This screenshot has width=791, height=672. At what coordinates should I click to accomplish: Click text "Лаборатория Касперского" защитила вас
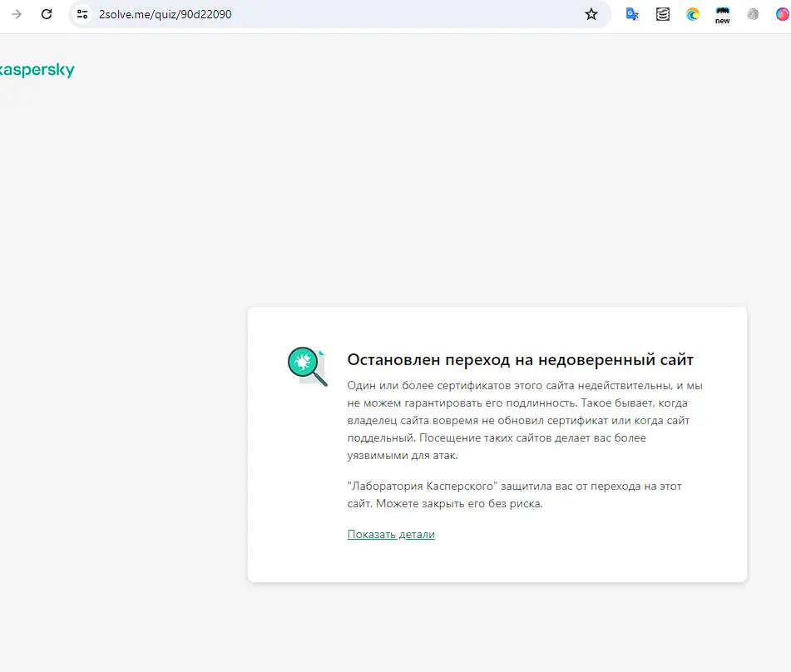[515, 495]
